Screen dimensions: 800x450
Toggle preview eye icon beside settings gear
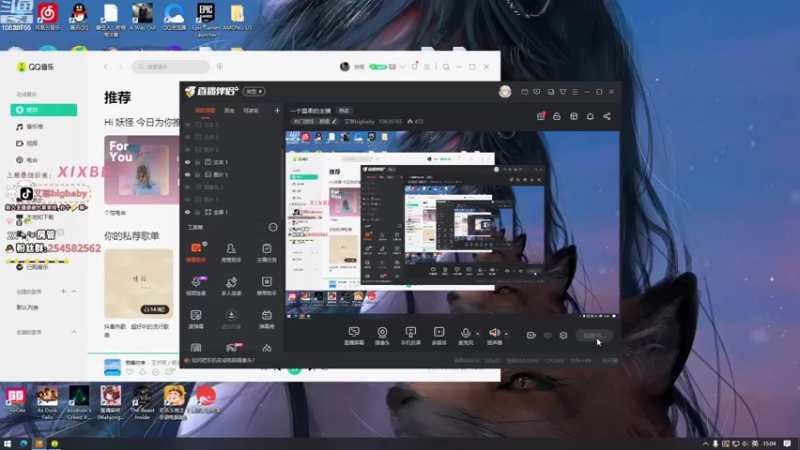tap(547, 335)
